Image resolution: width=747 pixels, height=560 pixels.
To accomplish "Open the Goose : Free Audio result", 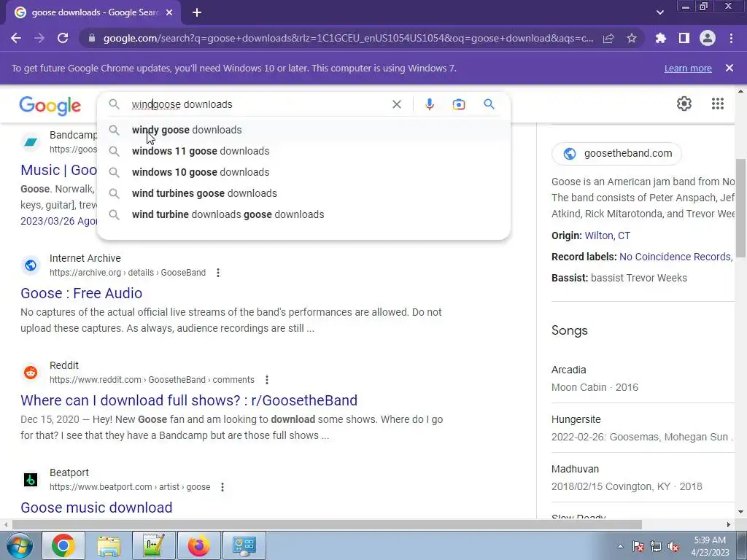I will (82, 293).
